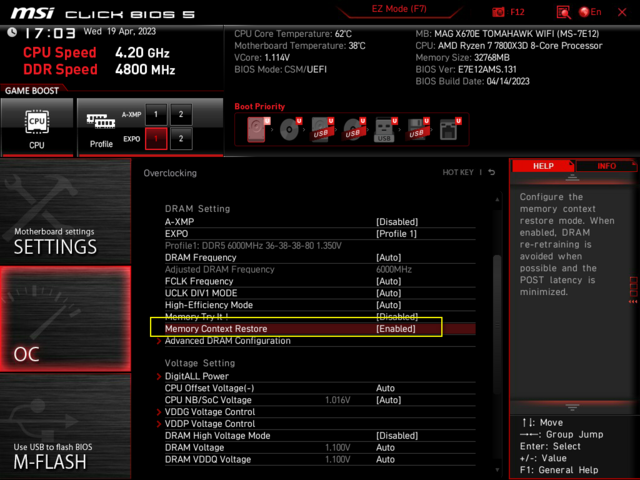Select the network boot device icon
Image resolution: width=640 pixels, height=480 pixels.
click(x=447, y=129)
